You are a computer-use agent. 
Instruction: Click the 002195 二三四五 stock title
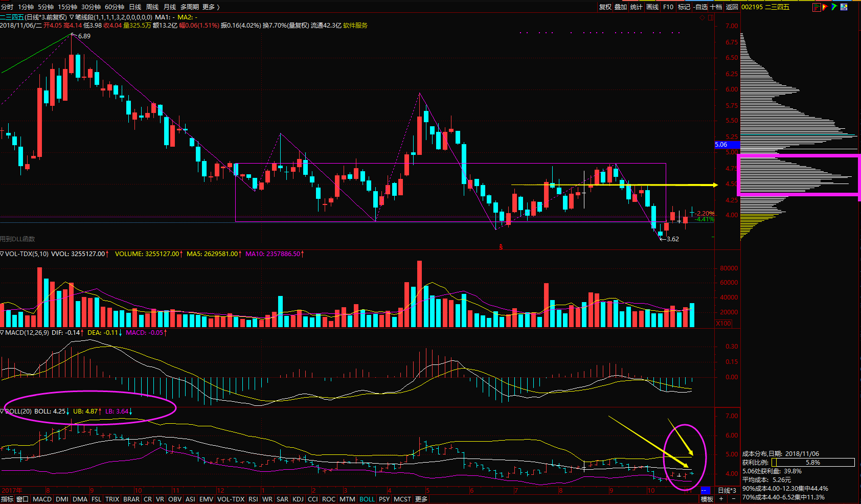765,7
